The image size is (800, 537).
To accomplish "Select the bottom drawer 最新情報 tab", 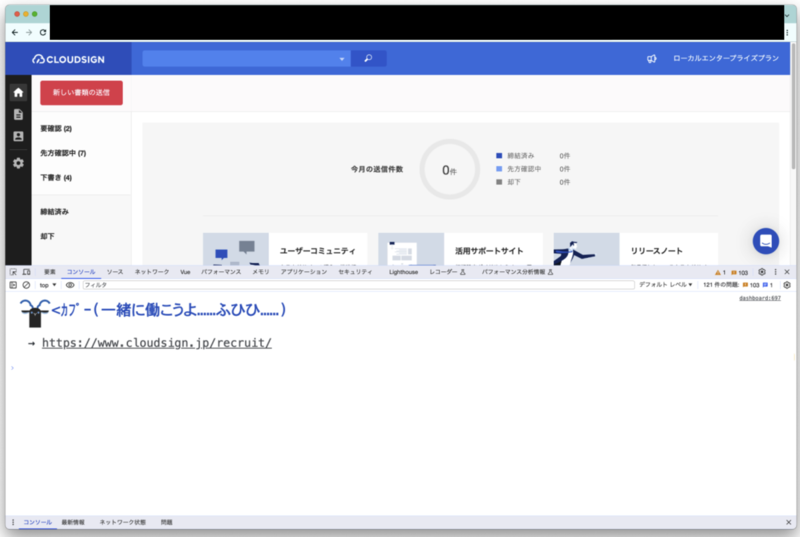I will pos(73,522).
